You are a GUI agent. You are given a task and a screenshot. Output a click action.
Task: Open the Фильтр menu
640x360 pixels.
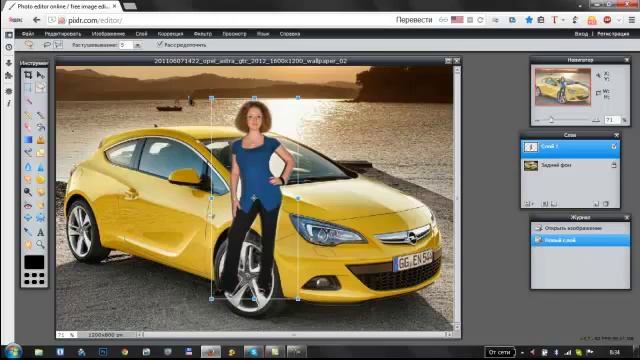[203, 34]
